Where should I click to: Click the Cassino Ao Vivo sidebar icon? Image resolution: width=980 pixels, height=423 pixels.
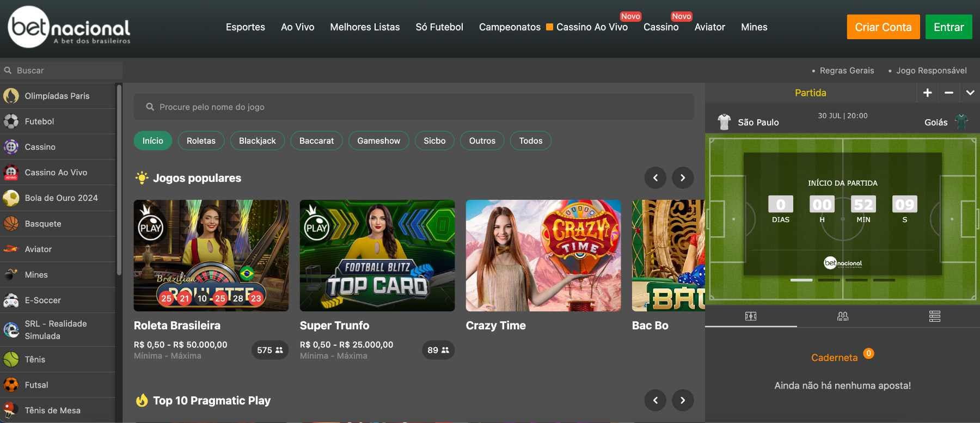(x=11, y=173)
